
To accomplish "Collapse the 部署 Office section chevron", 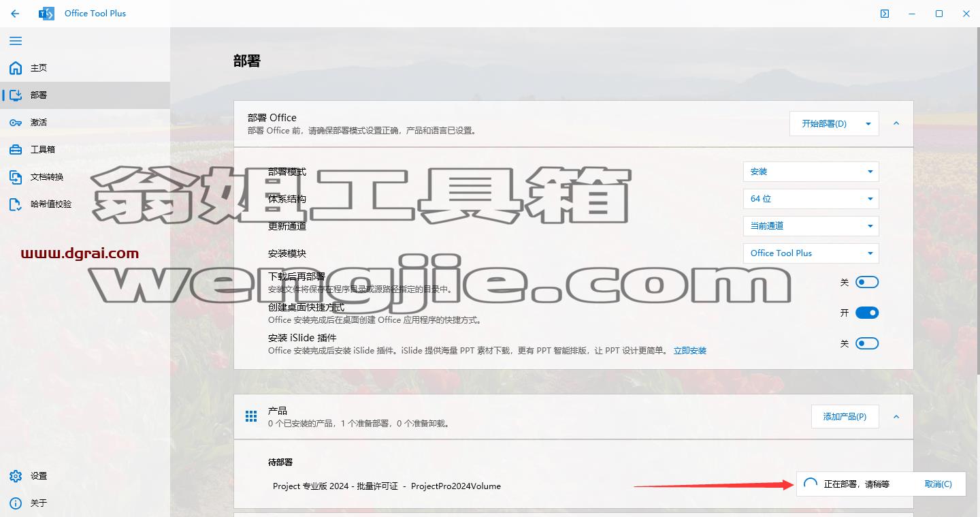I will 896,124.
